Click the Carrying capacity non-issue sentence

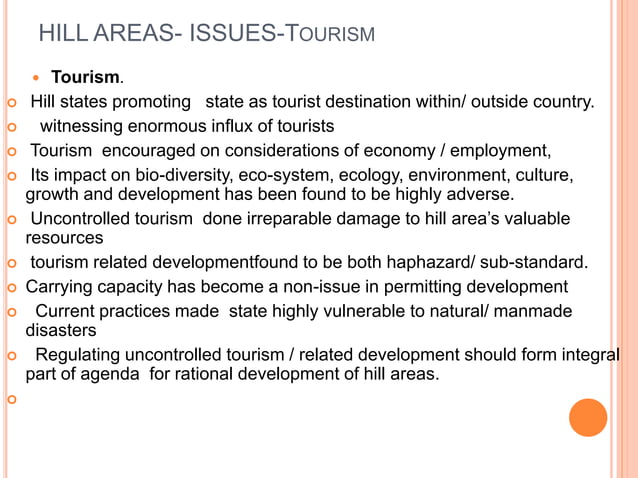point(297,287)
